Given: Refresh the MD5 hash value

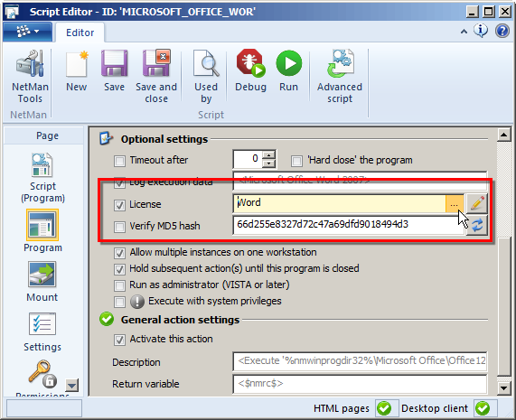Looking at the screenshot, I should [477, 225].
